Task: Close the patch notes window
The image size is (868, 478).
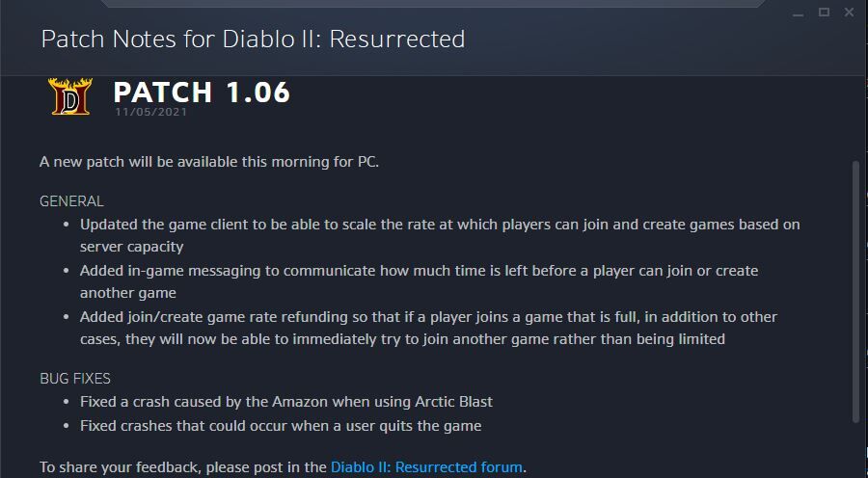Action: tap(849, 13)
